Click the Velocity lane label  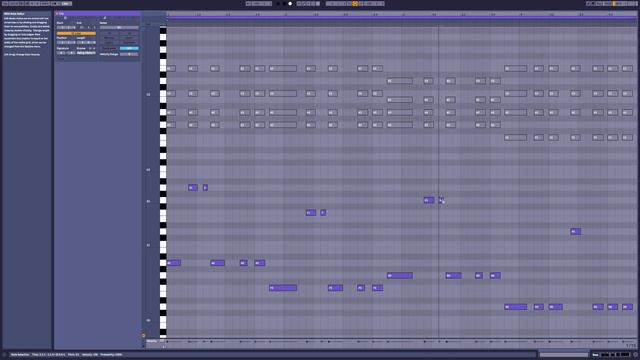151,341
